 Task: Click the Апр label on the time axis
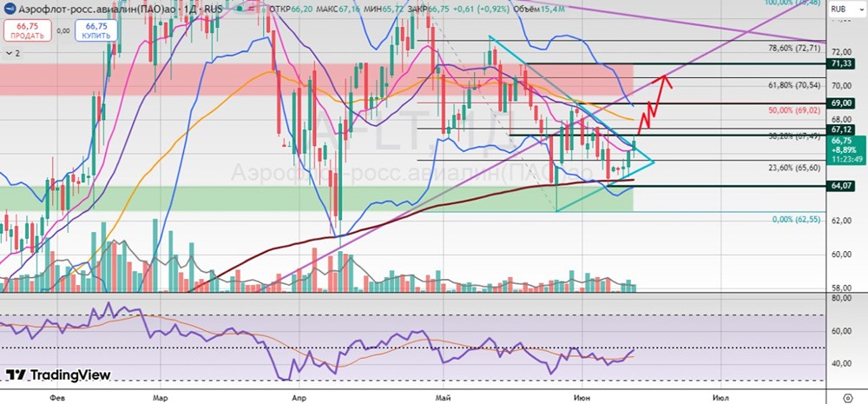tap(299, 398)
